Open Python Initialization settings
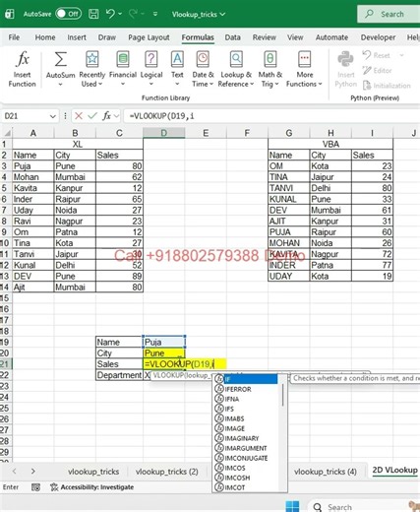 pos(387,86)
